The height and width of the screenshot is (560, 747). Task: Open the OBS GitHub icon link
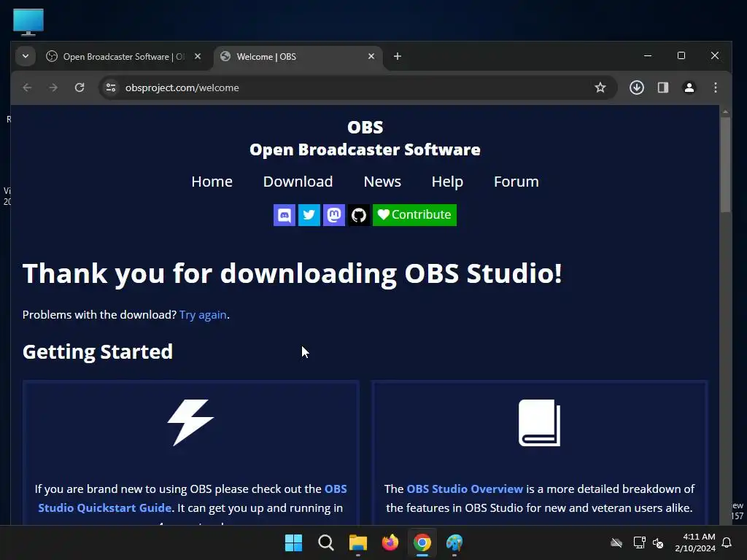tap(359, 215)
